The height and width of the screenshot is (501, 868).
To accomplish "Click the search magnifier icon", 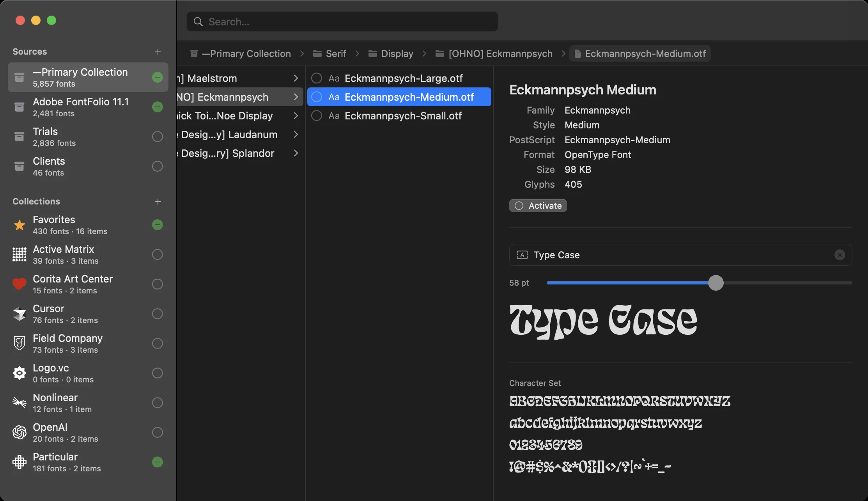I will click(x=198, y=22).
